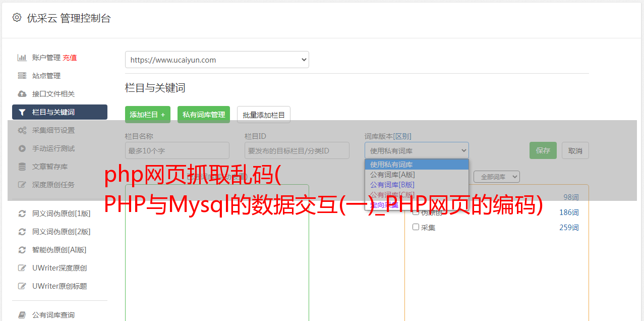Click the server icon for 站点管理

22,76
